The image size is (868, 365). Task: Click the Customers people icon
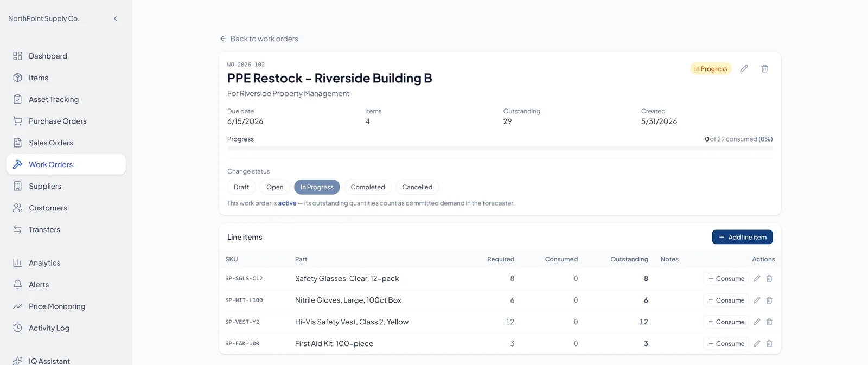(x=17, y=208)
